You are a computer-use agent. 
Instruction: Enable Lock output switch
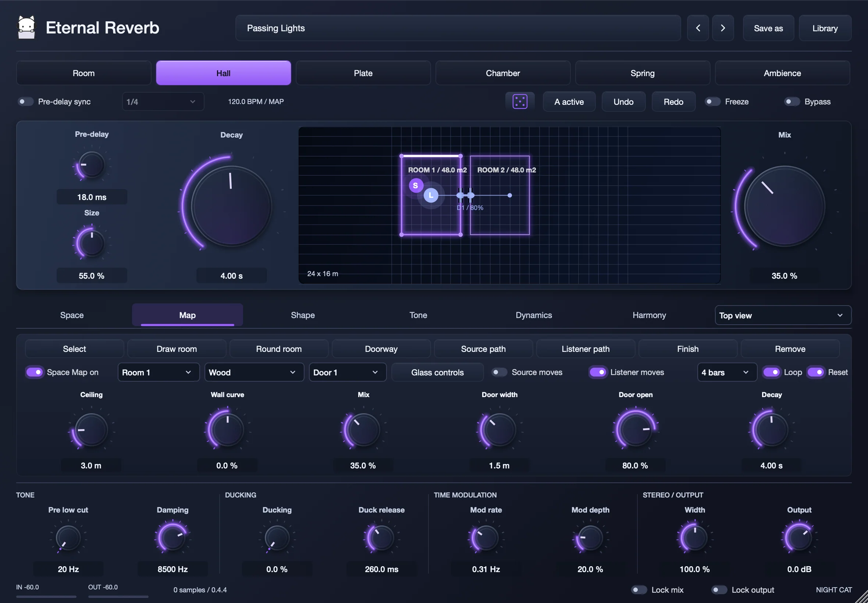pos(719,590)
